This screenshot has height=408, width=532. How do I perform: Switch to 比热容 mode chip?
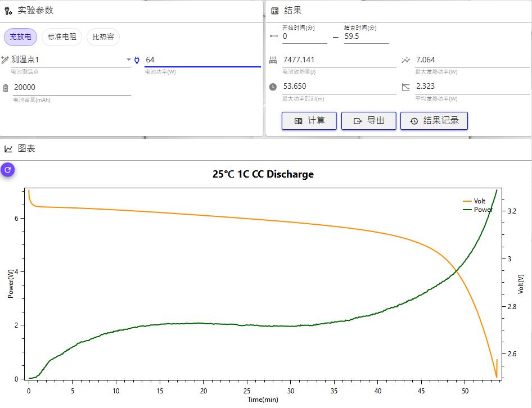point(103,37)
